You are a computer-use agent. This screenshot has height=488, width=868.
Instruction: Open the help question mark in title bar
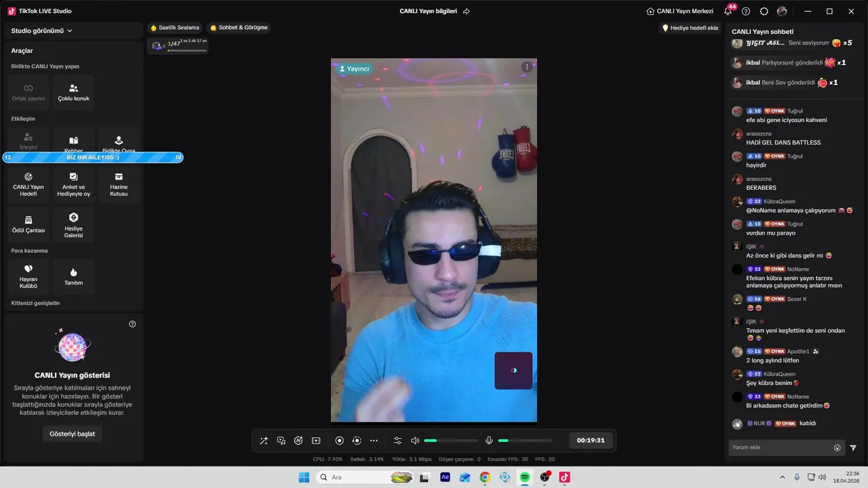(746, 11)
